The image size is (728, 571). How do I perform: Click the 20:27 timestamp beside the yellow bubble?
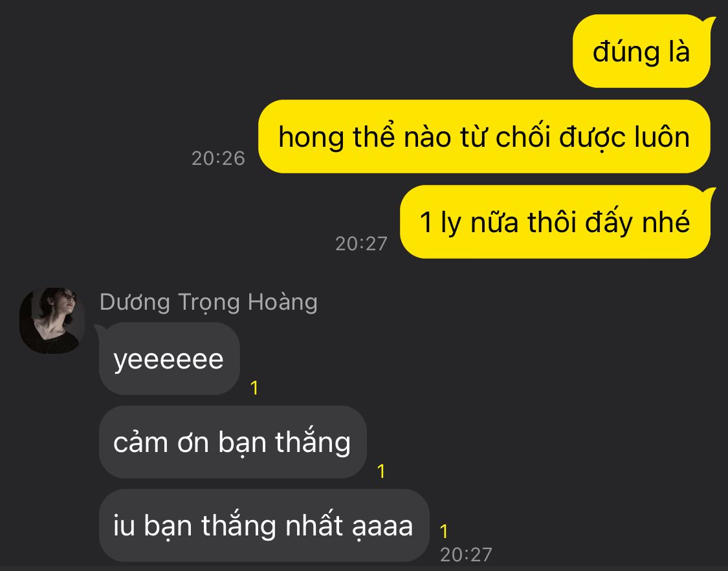(361, 244)
